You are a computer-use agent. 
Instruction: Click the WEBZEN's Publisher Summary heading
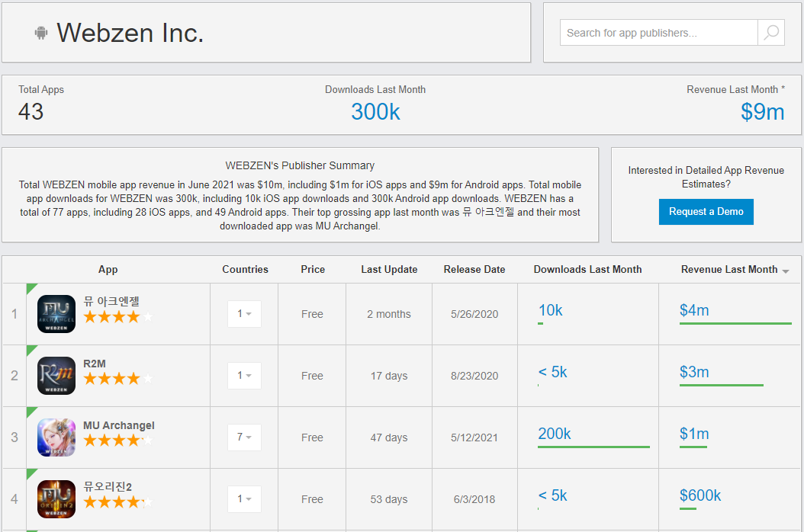click(300, 165)
